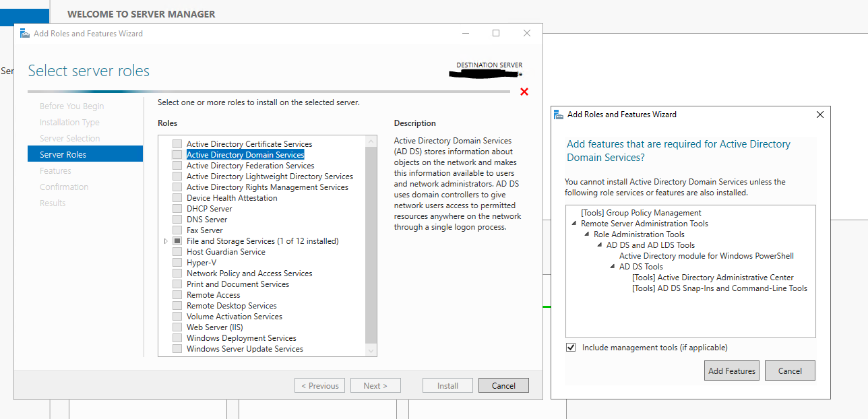The image size is (868, 419).
Task: Open the Before You Begin step
Action: point(71,106)
